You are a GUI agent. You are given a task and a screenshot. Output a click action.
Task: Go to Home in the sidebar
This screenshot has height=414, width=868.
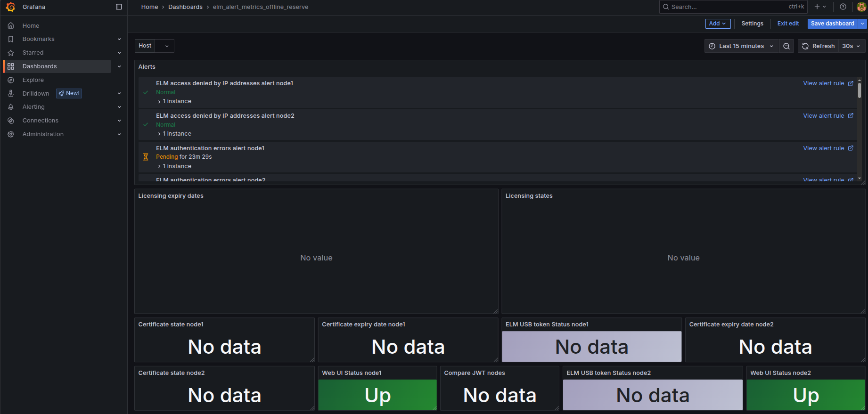pyautogui.click(x=31, y=26)
